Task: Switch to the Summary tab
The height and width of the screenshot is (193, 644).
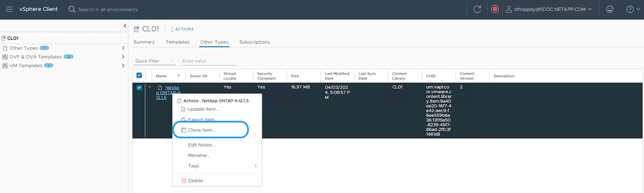Action: coord(144,42)
